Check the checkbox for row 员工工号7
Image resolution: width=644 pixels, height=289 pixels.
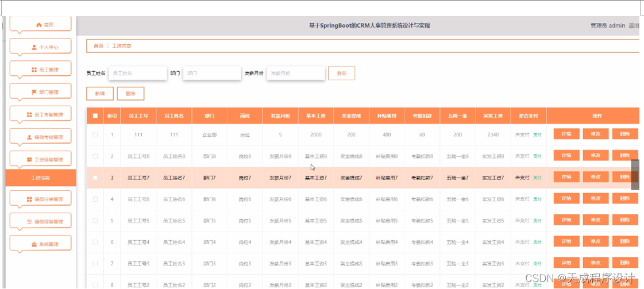click(95, 178)
